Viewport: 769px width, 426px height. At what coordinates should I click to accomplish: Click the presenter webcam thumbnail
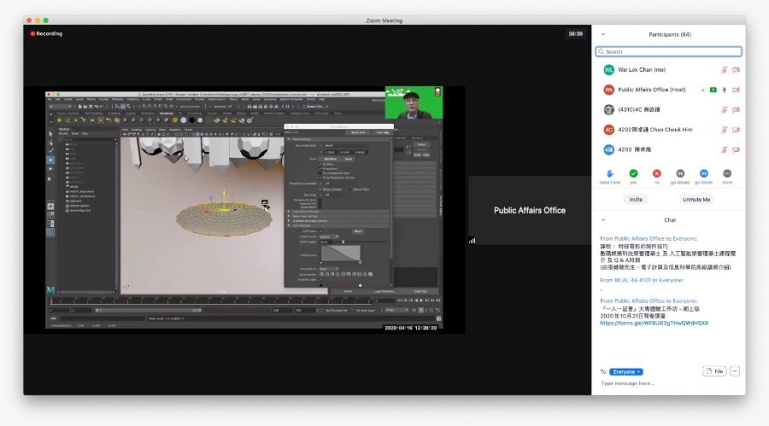[414, 102]
